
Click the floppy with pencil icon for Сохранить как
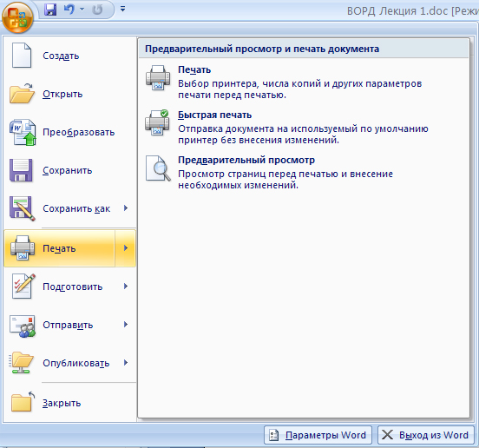point(23,208)
